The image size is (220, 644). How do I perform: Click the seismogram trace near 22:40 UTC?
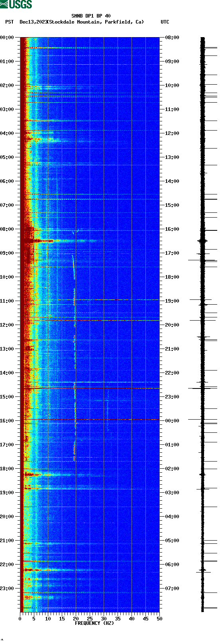[202, 388]
